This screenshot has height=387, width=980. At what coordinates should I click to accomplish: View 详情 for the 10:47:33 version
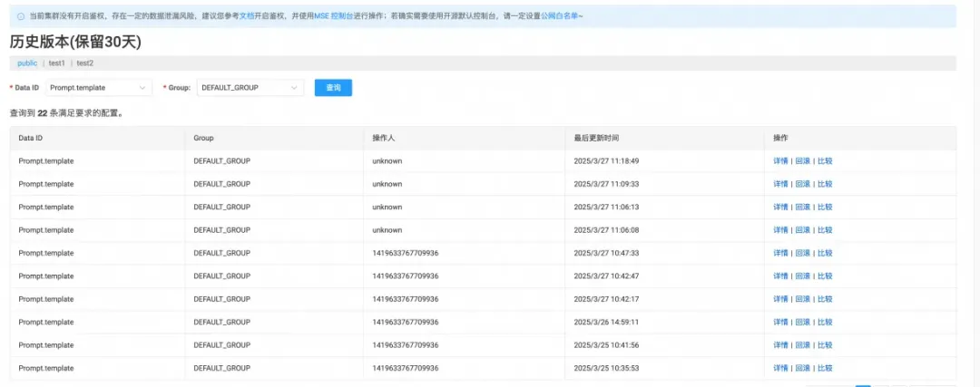click(780, 253)
